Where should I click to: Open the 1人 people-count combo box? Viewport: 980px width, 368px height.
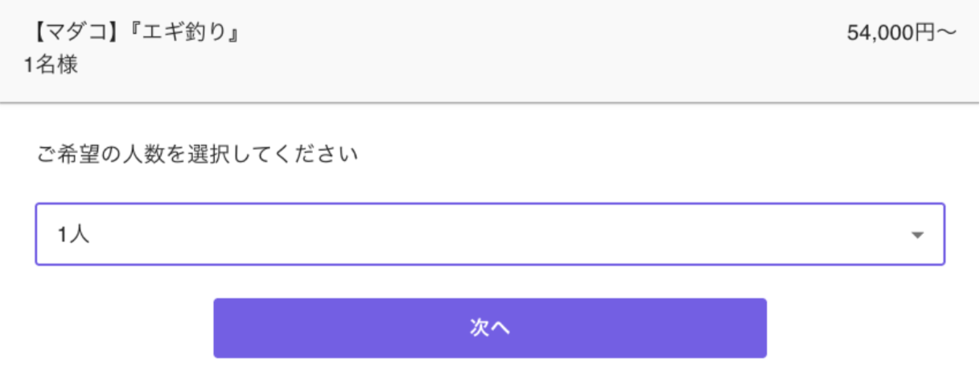(489, 234)
